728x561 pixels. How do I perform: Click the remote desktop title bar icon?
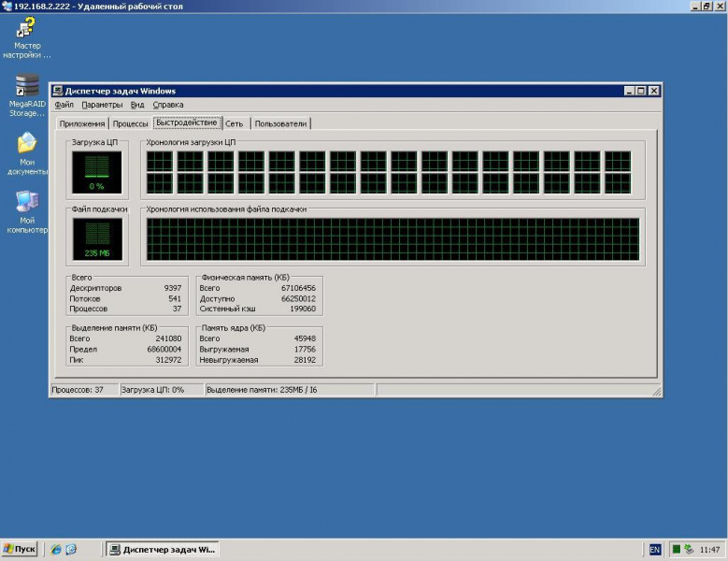7,6
